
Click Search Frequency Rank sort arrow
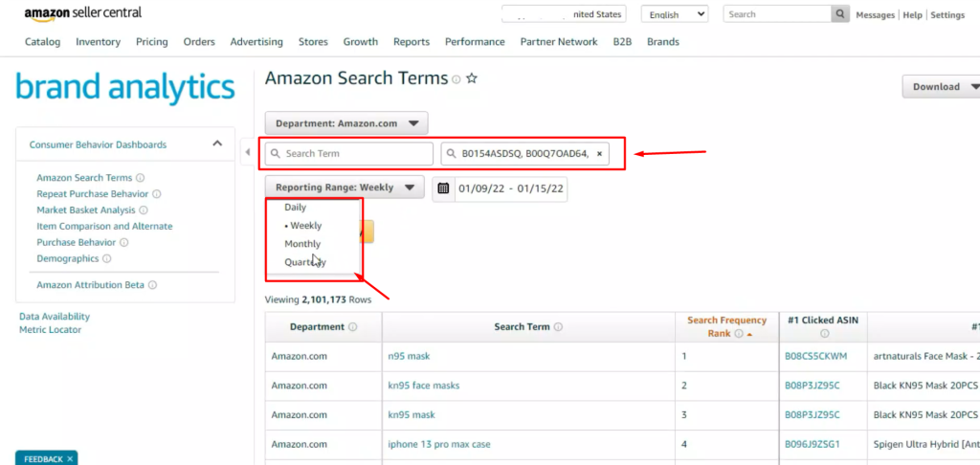(x=749, y=334)
